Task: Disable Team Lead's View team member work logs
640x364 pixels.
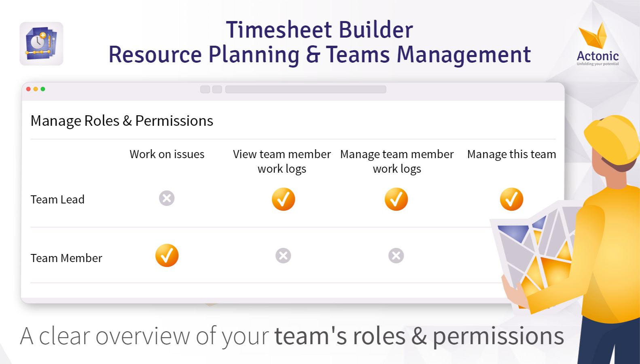Action: click(x=283, y=199)
